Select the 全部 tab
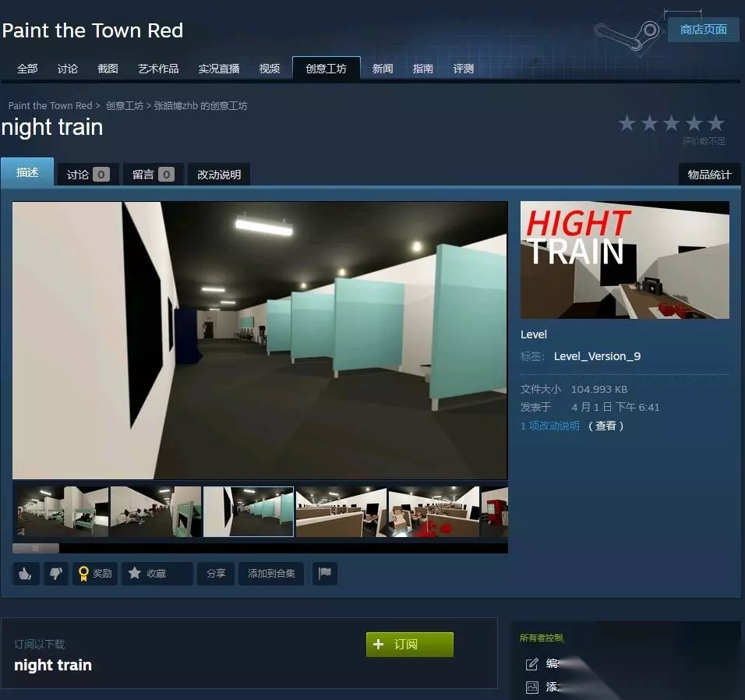 pos(27,69)
